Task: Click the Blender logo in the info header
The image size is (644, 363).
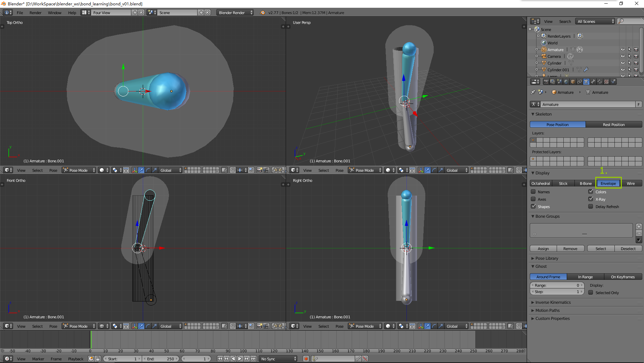Action: coord(262,12)
